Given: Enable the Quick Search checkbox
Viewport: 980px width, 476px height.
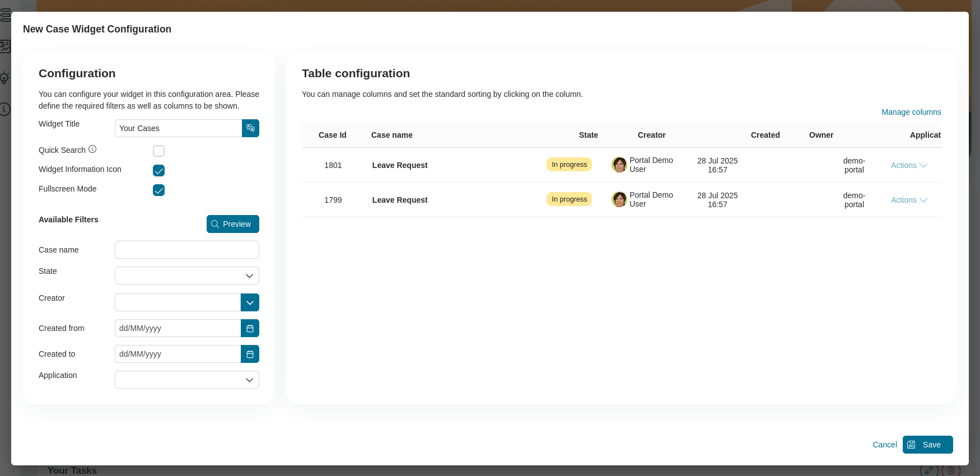Looking at the screenshot, I should pyautogui.click(x=158, y=151).
